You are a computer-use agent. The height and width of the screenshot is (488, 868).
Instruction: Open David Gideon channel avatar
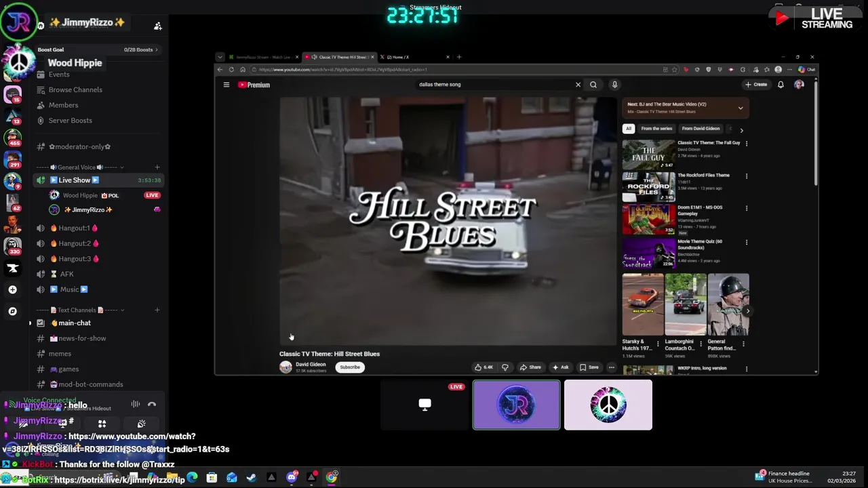tap(285, 367)
